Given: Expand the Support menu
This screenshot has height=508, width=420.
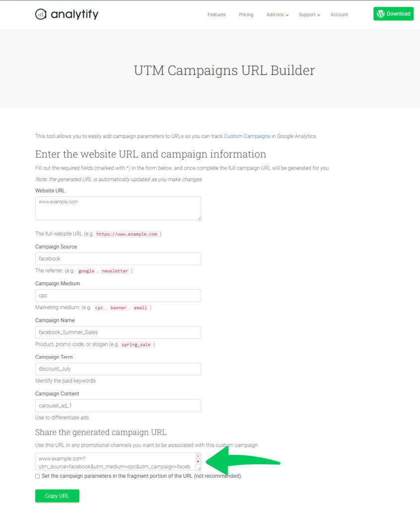Looking at the screenshot, I should [308, 14].
